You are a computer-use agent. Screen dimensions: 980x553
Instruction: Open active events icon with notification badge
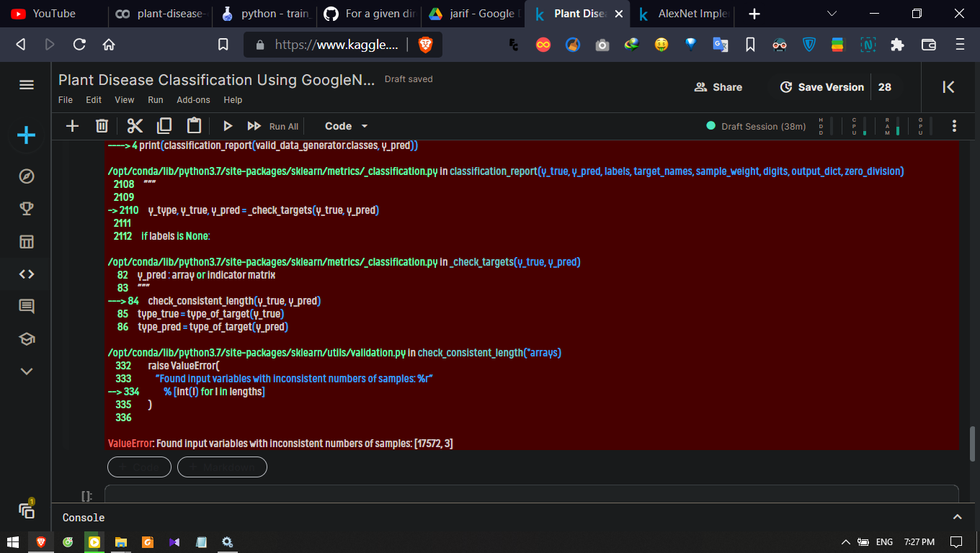[x=27, y=510]
